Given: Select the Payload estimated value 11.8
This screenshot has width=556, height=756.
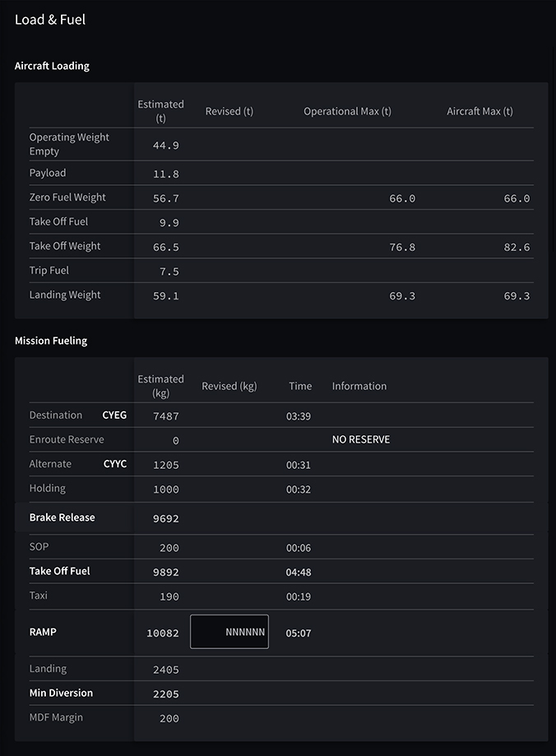Looking at the screenshot, I should click(x=165, y=174).
